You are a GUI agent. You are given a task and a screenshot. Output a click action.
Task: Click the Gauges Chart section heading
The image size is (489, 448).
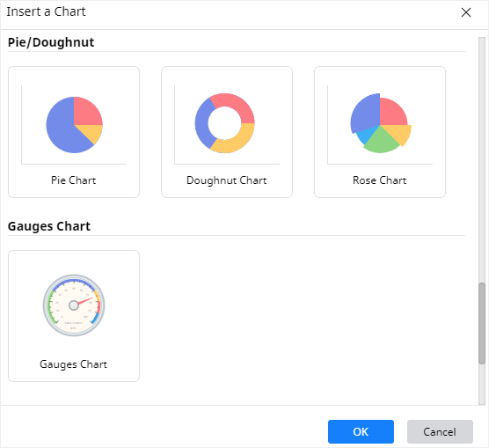(x=49, y=226)
